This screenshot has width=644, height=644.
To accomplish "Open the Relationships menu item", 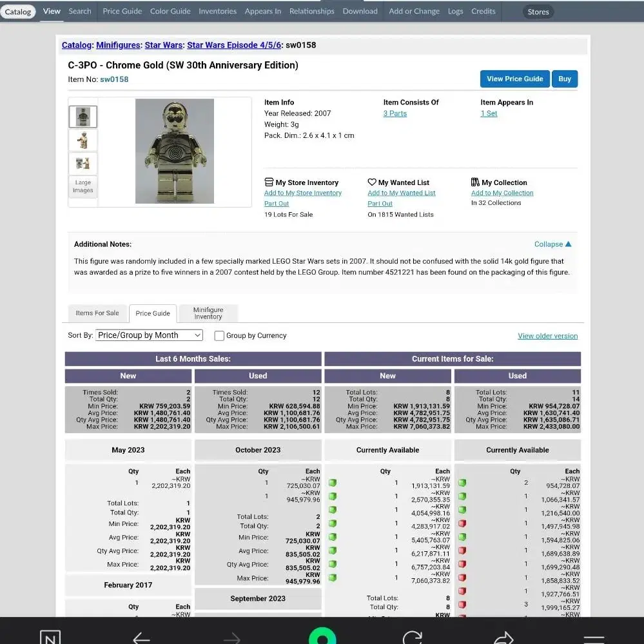I will 312,11.
